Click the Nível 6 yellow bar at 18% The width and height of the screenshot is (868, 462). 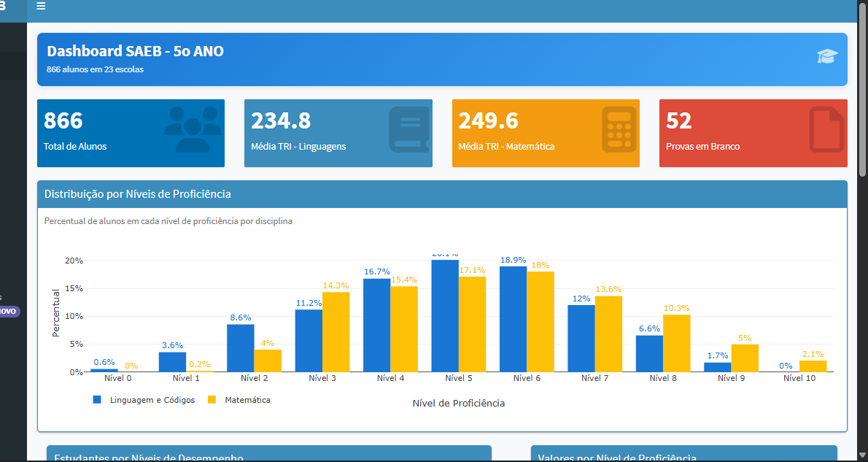point(540,321)
